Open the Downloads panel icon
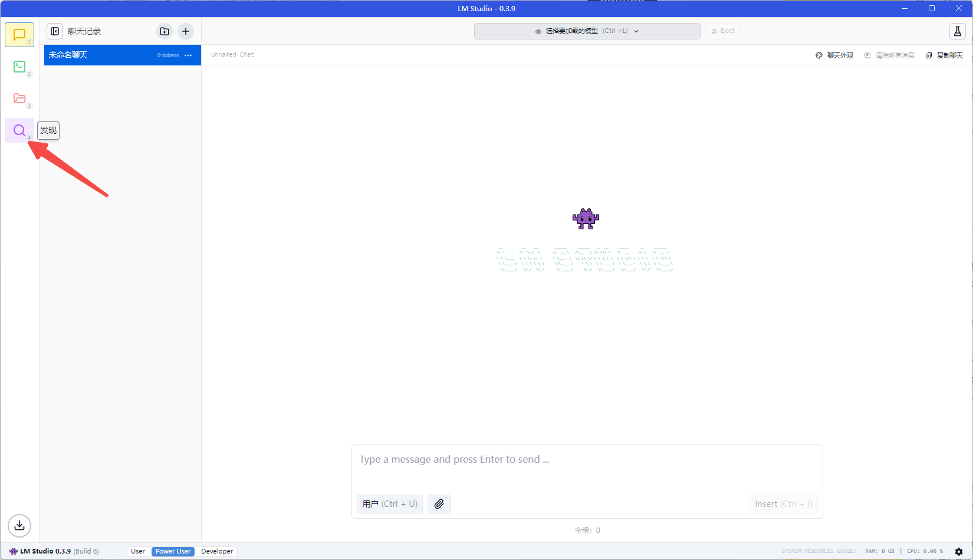The height and width of the screenshot is (560, 973). [19, 525]
